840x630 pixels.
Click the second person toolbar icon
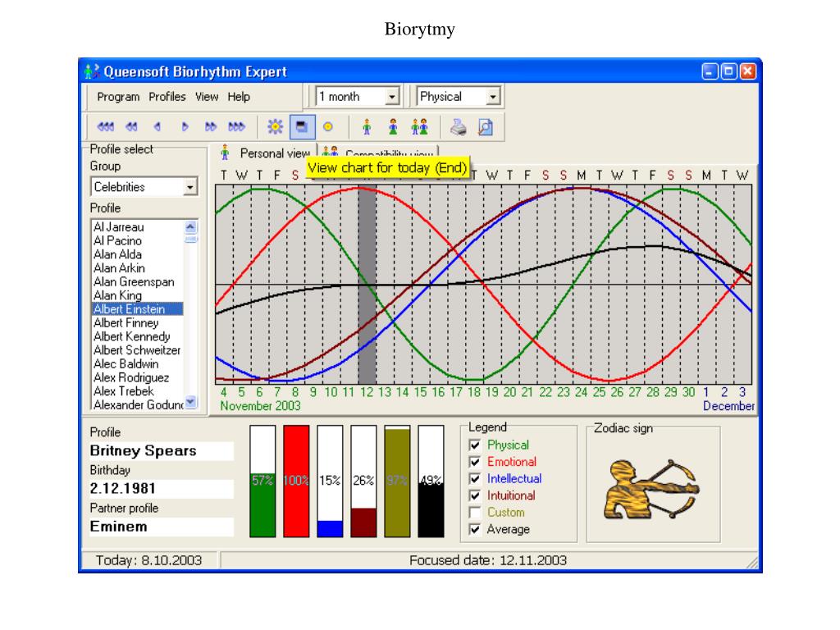[393, 127]
